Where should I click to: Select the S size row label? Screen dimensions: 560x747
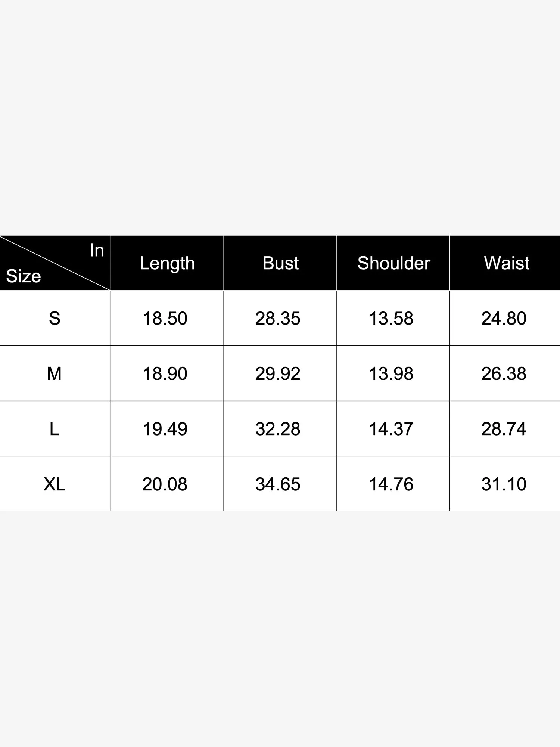[55, 319]
